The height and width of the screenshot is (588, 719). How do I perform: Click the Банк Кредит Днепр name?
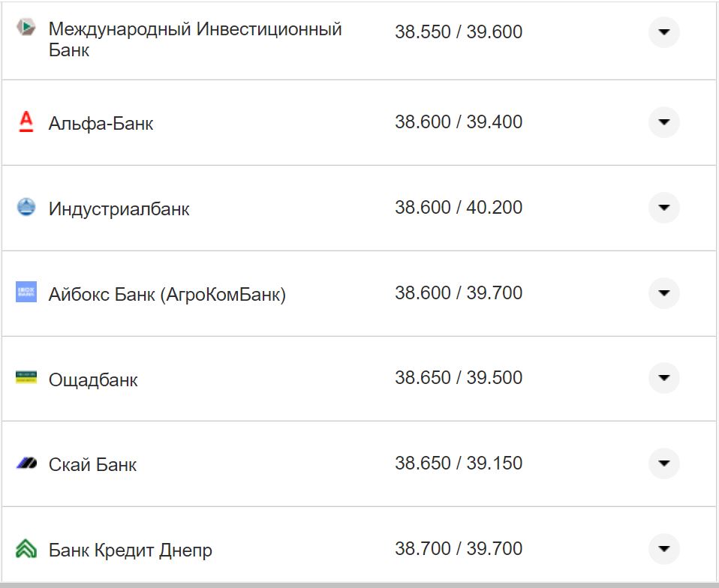(x=131, y=550)
